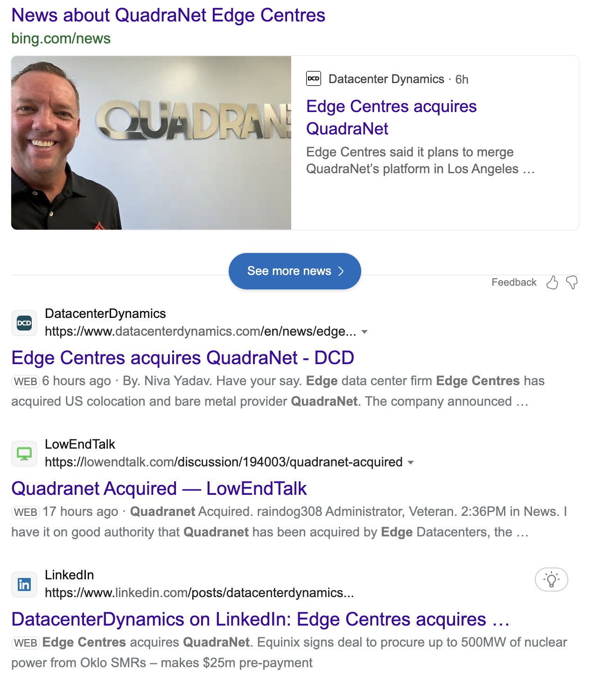Viewport: 616px width, 690px height.
Task: Click the lowendtalk.com discussion URL text
Action: (x=224, y=462)
